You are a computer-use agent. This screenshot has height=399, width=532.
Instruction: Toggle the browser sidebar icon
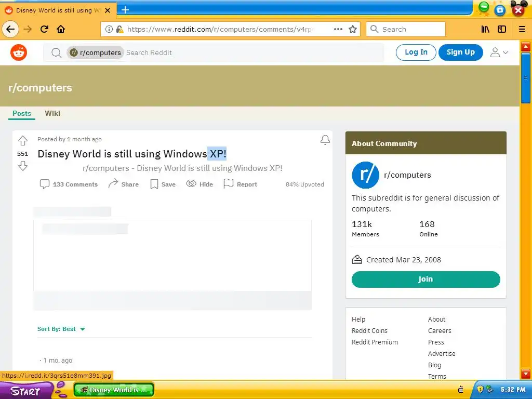[x=502, y=29]
